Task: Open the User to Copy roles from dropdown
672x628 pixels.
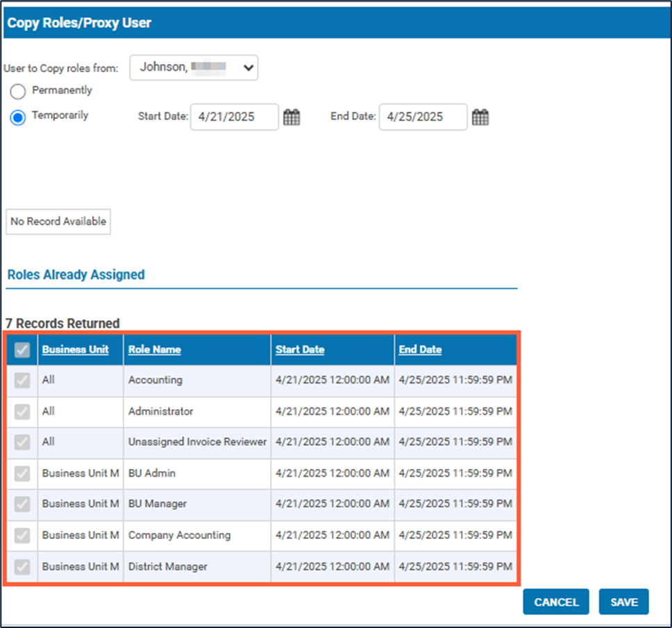Action: (194, 67)
